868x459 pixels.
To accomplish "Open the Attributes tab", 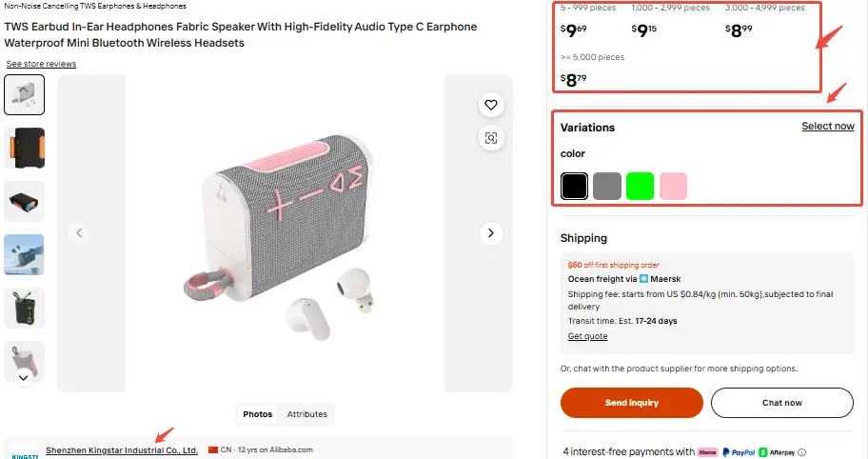I will [307, 414].
